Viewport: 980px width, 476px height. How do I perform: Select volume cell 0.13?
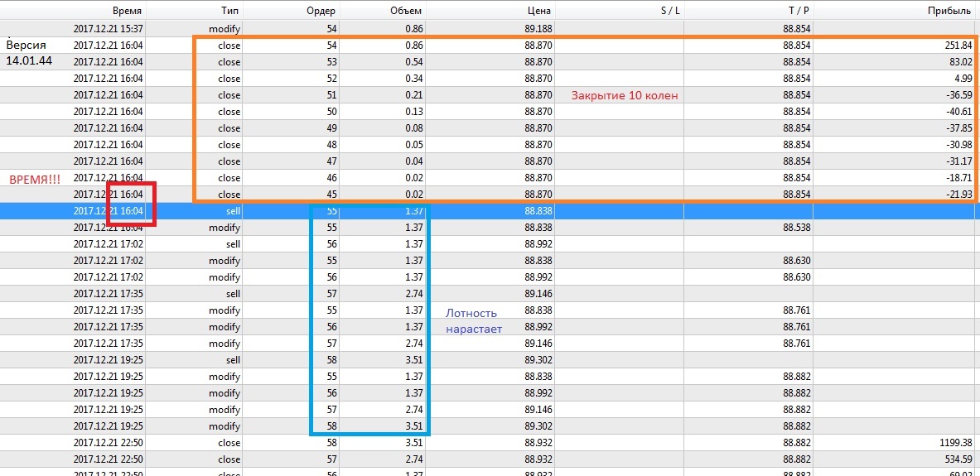pos(413,111)
